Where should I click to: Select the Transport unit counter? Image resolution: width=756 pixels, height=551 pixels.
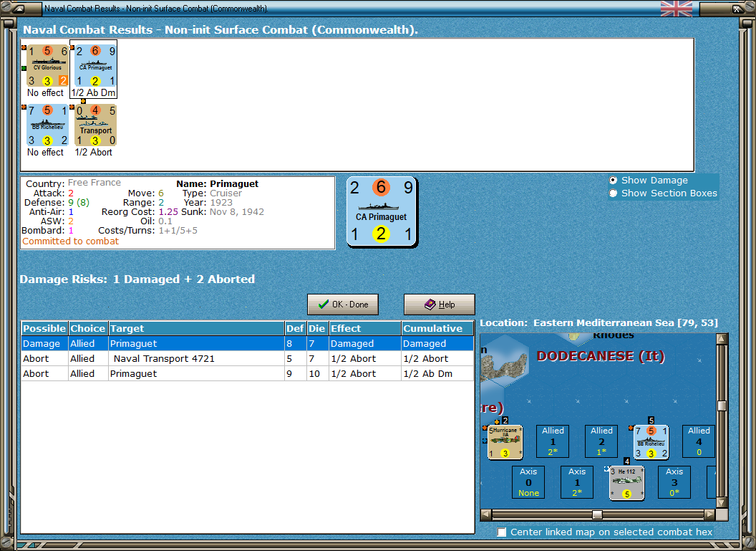pos(95,125)
